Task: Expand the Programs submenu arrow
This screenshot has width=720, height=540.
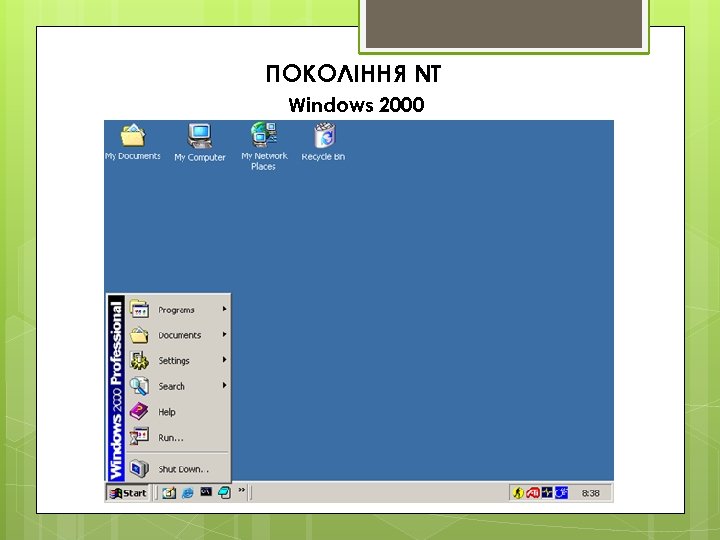Action: [x=224, y=309]
